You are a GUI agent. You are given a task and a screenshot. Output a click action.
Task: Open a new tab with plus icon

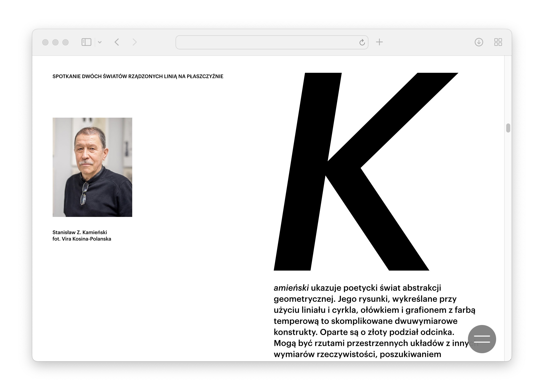[379, 42]
